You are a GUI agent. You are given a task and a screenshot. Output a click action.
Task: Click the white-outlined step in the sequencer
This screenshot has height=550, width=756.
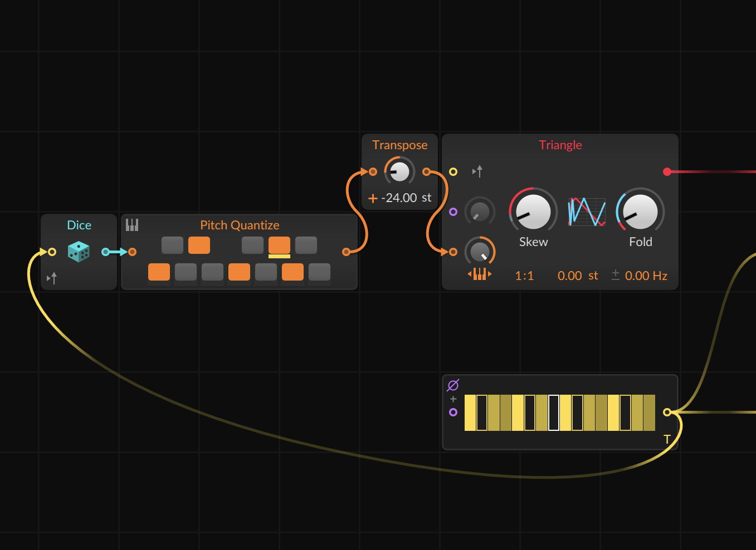pos(554,412)
